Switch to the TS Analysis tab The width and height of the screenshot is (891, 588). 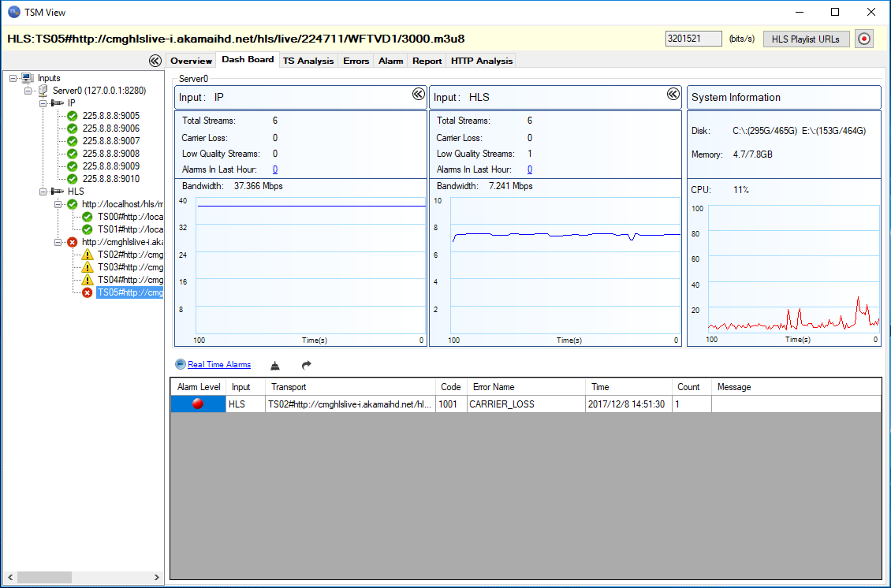pyautogui.click(x=308, y=60)
